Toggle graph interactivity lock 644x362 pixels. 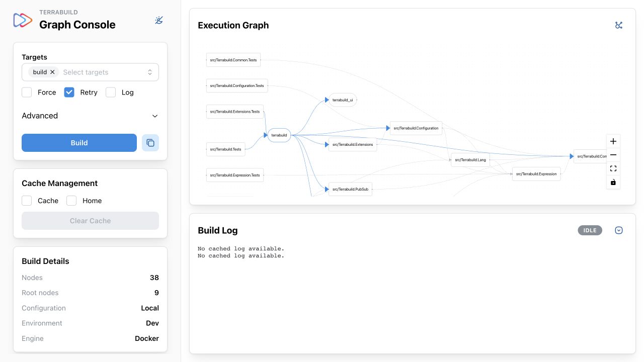point(613,182)
